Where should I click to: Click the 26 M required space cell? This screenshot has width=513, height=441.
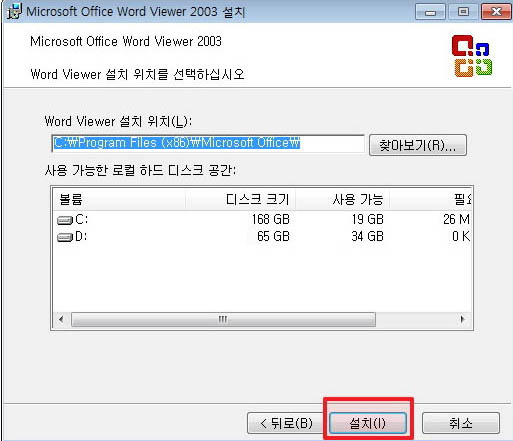coord(456,219)
